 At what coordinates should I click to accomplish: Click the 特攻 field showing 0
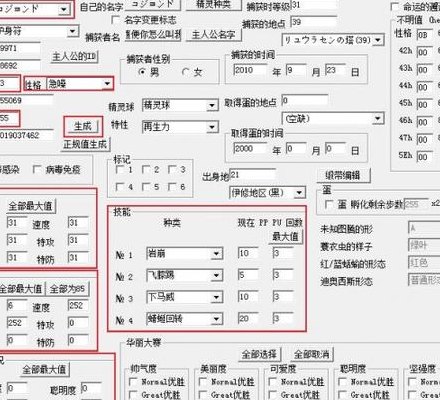click(x=78, y=323)
